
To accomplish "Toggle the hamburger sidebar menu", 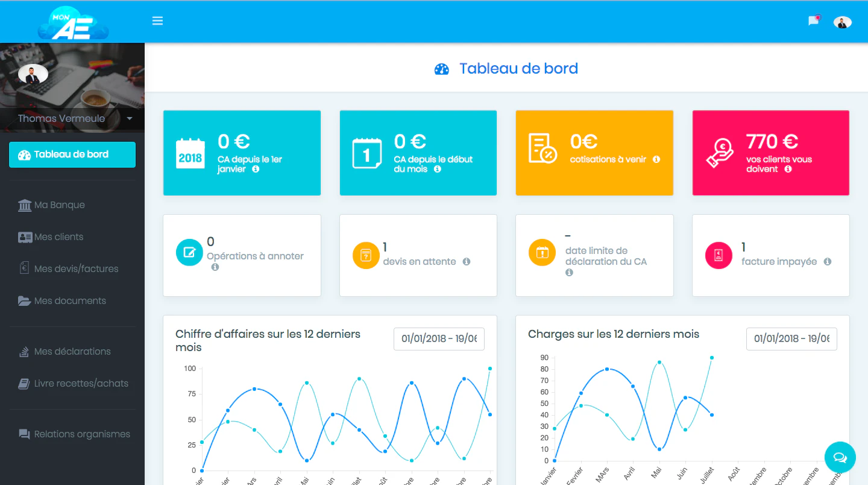I will pos(157,21).
